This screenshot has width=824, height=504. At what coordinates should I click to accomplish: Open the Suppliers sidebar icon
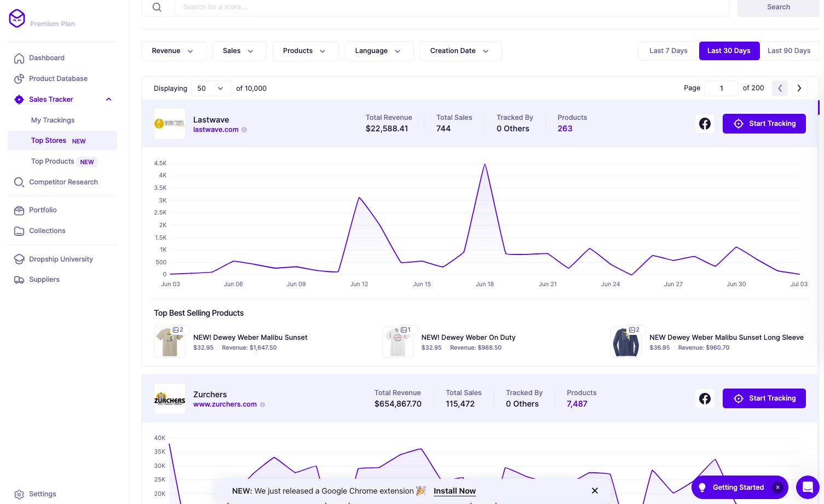19,279
